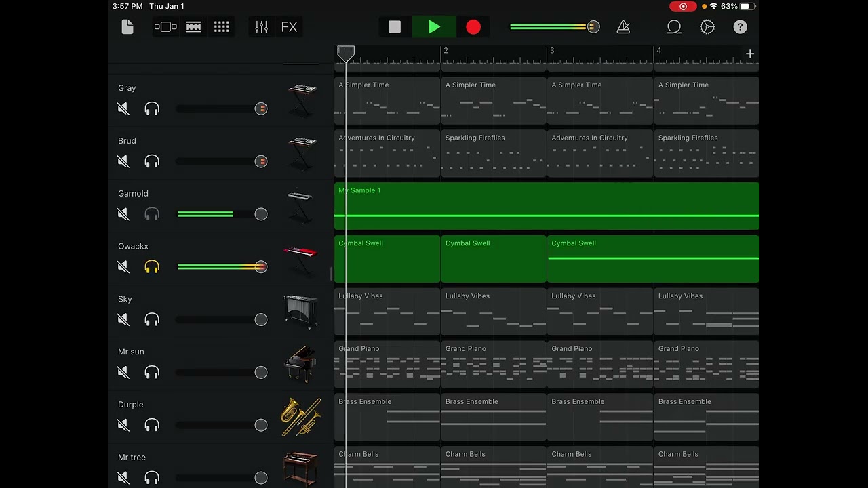Select the Garnold keyboard instrument icon
868x488 pixels.
(300, 205)
